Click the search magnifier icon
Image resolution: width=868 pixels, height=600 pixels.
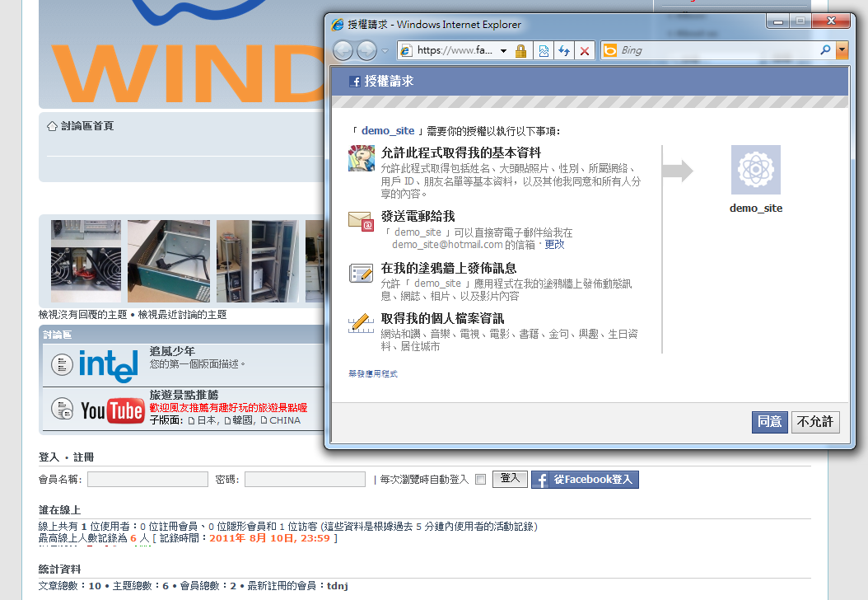click(825, 49)
